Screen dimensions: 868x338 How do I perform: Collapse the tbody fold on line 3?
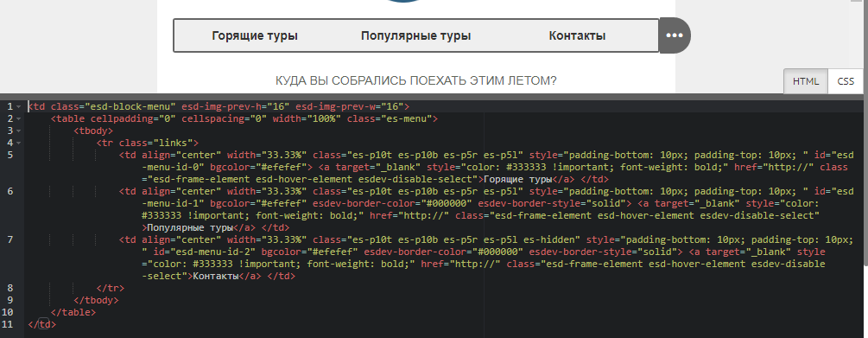coord(19,131)
